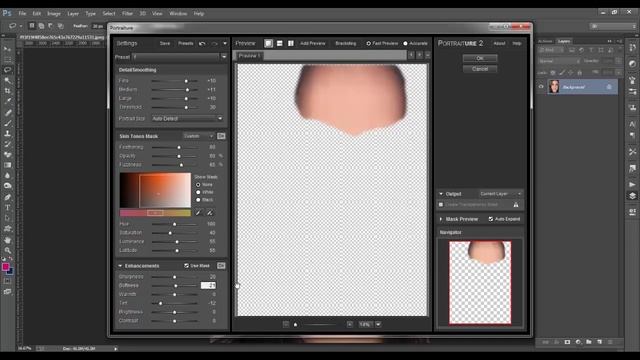640x360 pixels.
Task: Toggle the Auto Expand checkbox
Action: click(491, 219)
